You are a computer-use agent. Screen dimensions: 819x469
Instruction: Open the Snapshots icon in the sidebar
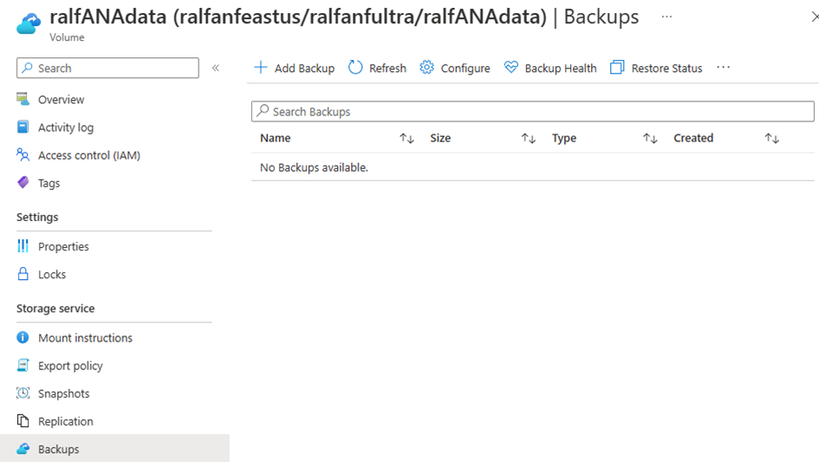point(23,394)
